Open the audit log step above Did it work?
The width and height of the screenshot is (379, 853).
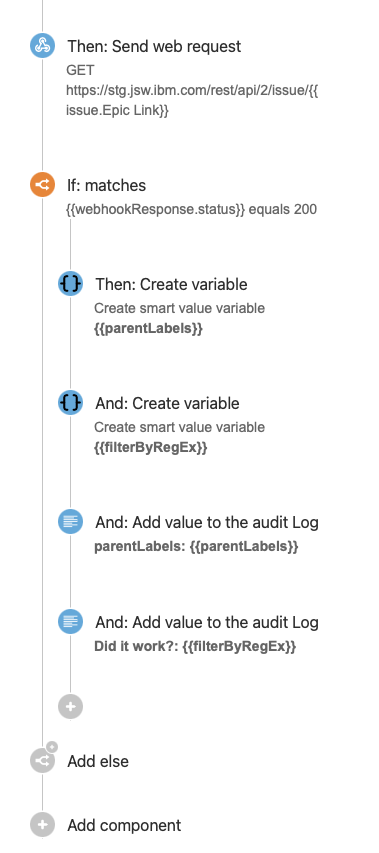click(207, 622)
